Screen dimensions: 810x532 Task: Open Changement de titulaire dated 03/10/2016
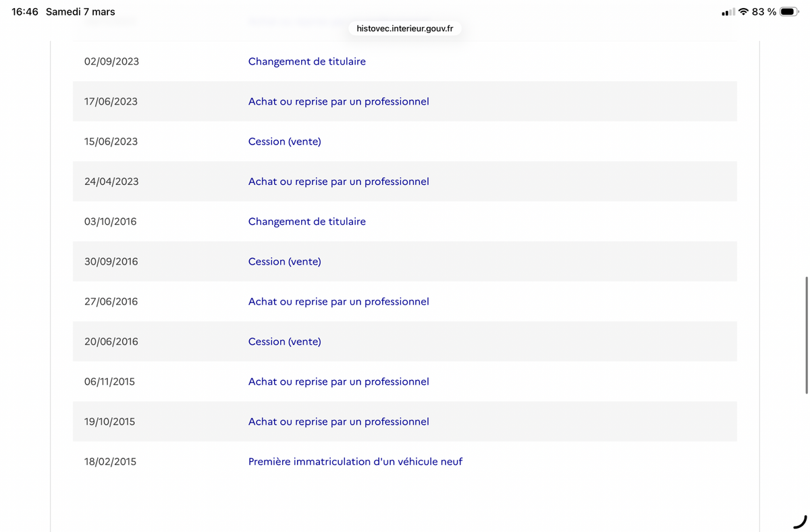307,221
